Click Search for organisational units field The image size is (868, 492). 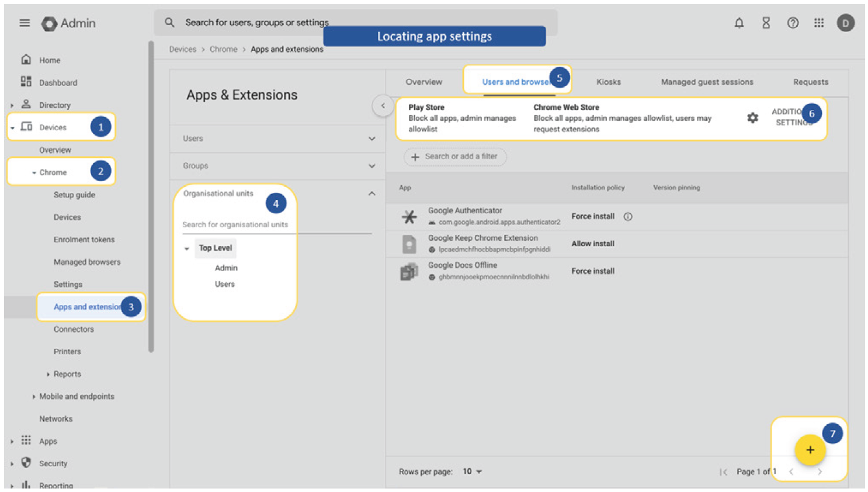(x=276, y=224)
